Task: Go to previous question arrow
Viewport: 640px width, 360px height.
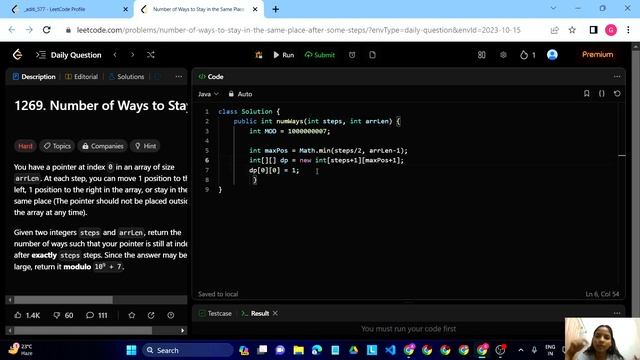Action: click(x=115, y=55)
